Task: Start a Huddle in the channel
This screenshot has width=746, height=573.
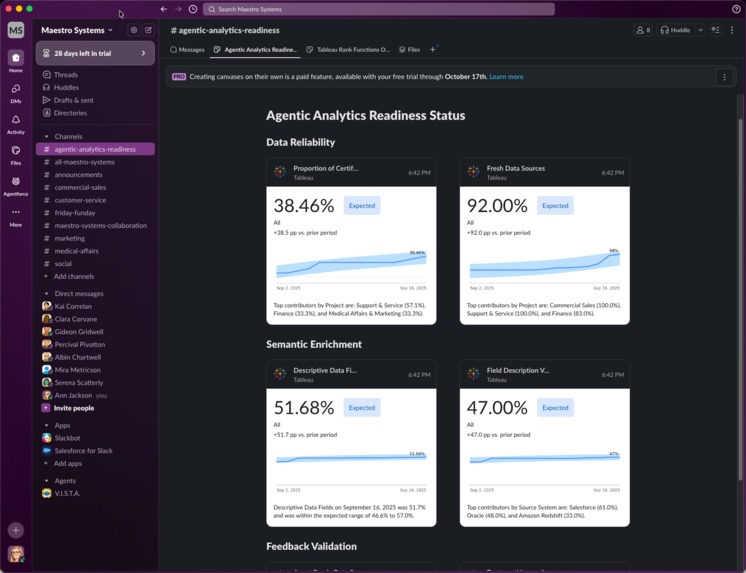Action: pyautogui.click(x=676, y=30)
